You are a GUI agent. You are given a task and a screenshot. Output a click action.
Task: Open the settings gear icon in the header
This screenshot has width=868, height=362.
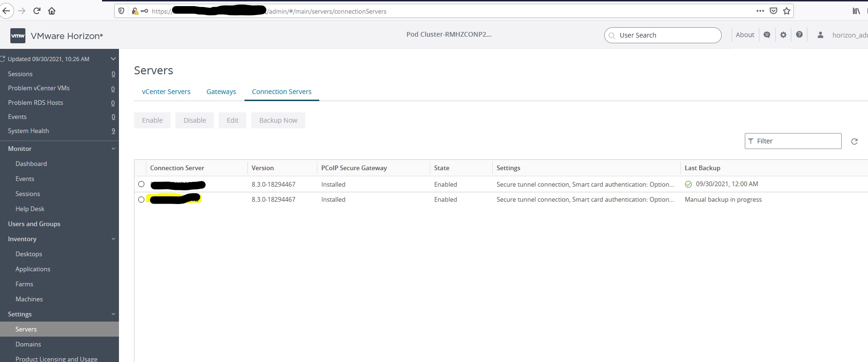point(783,35)
